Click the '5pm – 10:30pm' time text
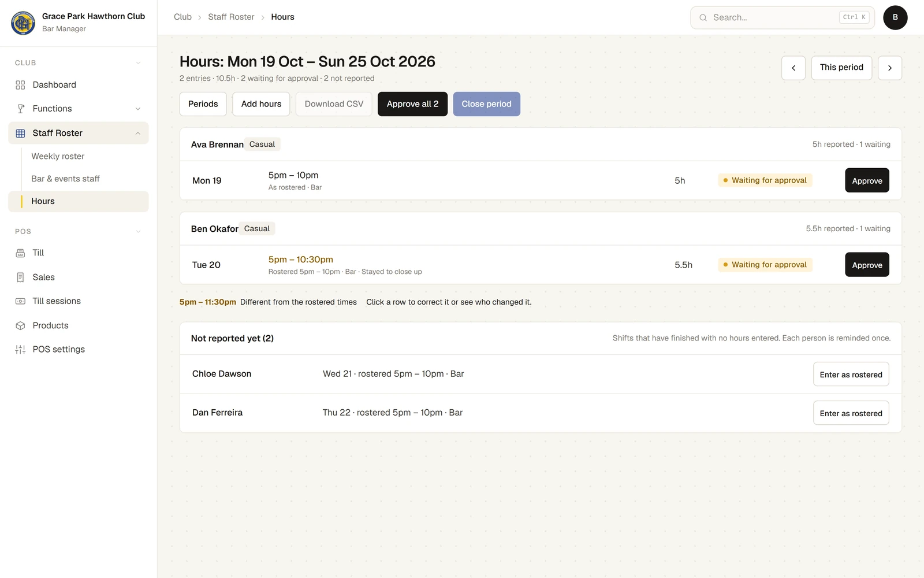This screenshot has width=924, height=578. [301, 260]
